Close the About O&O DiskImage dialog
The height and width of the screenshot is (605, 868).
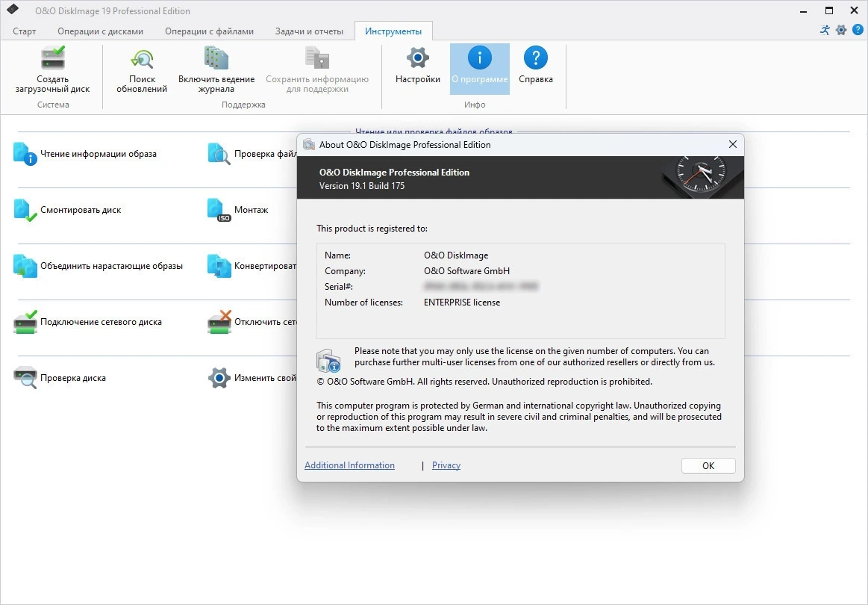(x=732, y=145)
